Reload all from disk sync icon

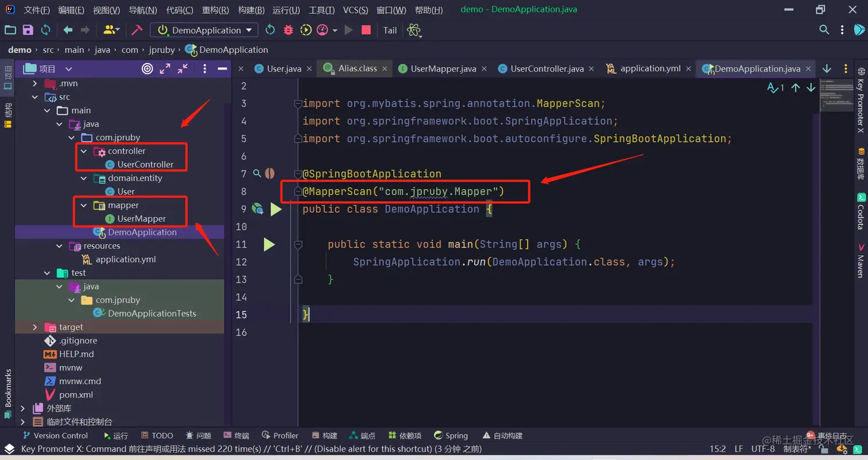[45, 30]
